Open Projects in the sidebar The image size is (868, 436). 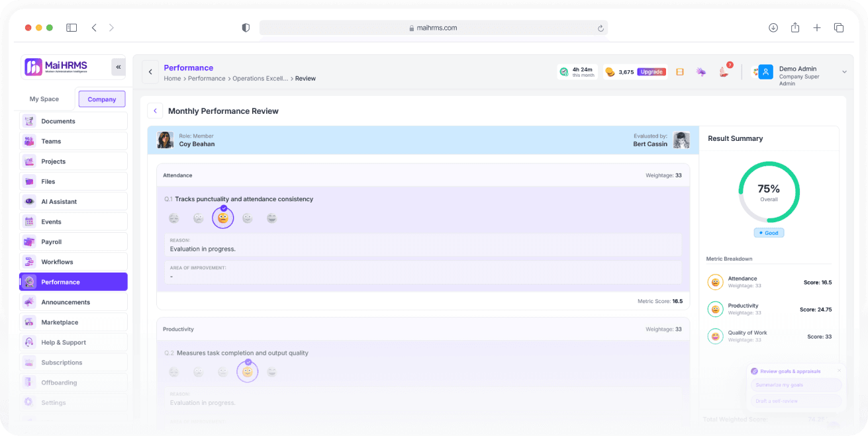click(x=73, y=161)
